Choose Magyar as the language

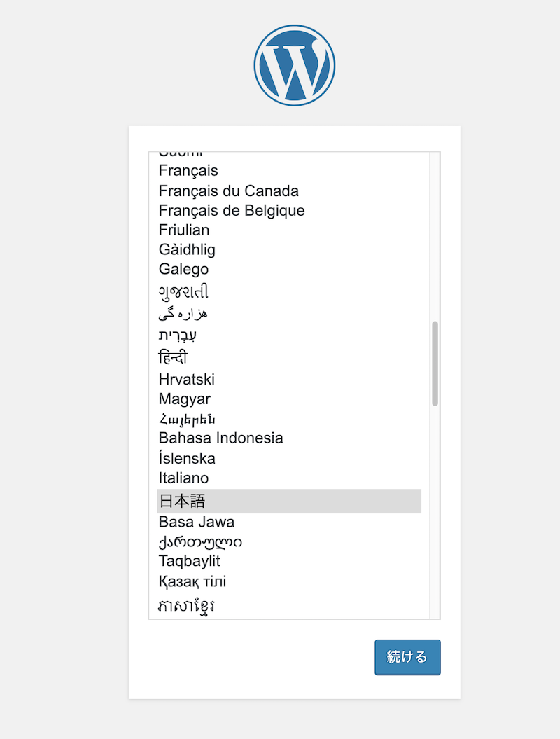coord(185,399)
